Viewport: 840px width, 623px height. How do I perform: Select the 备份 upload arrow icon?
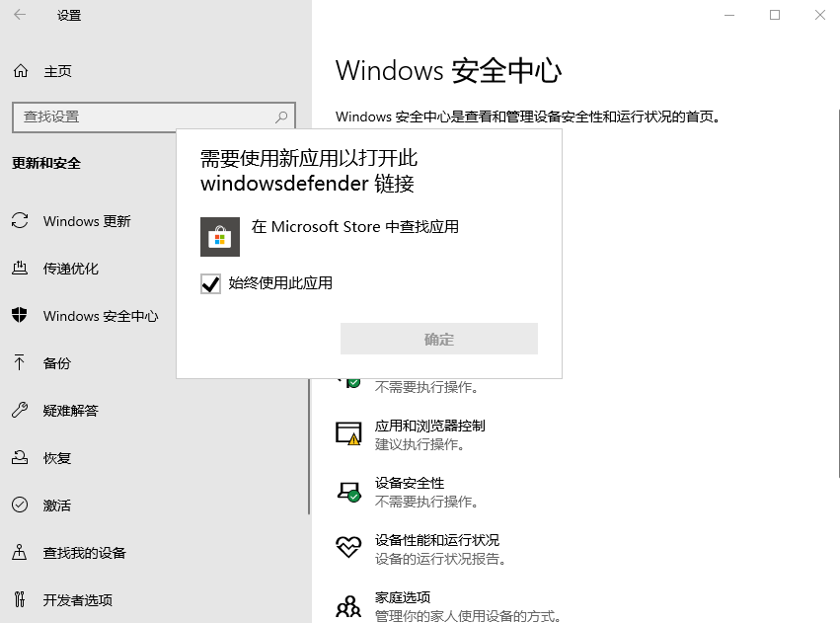[x=20, y=362]
